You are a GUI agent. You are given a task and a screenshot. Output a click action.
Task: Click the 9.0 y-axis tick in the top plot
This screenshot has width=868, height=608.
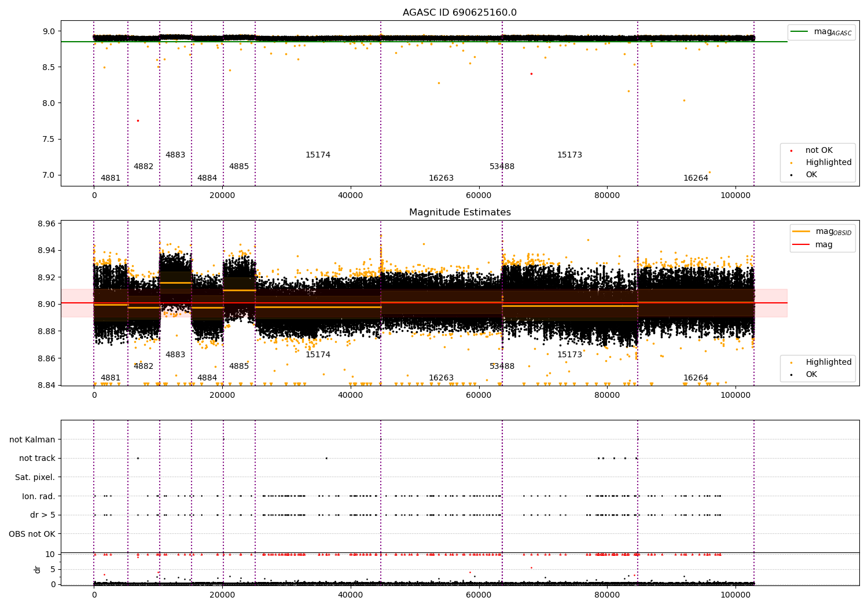(50, 31)
